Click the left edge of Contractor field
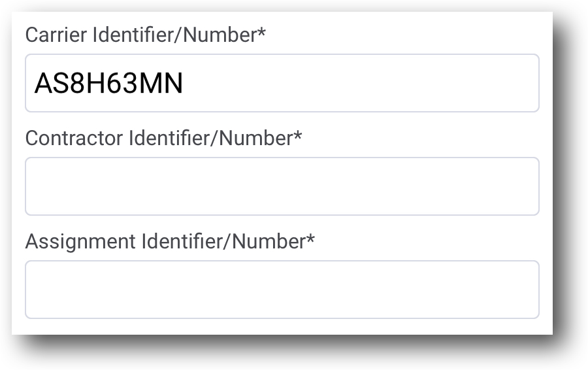 [x=34, y=186]
